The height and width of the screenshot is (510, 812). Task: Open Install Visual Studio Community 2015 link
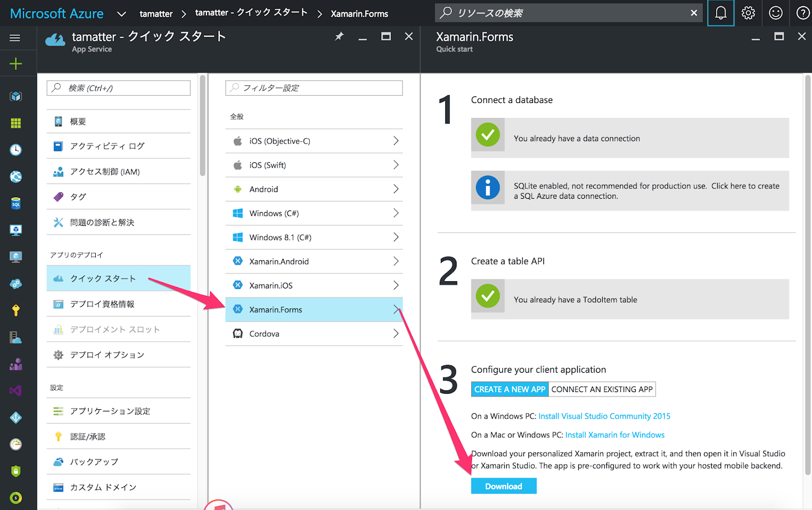[604, 416]
